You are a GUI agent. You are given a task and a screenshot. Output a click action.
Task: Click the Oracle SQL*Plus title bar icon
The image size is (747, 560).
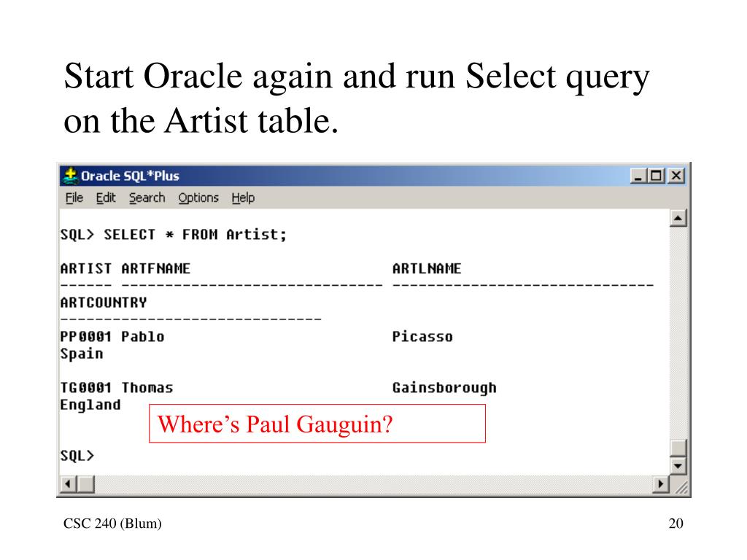coord(71,176)
